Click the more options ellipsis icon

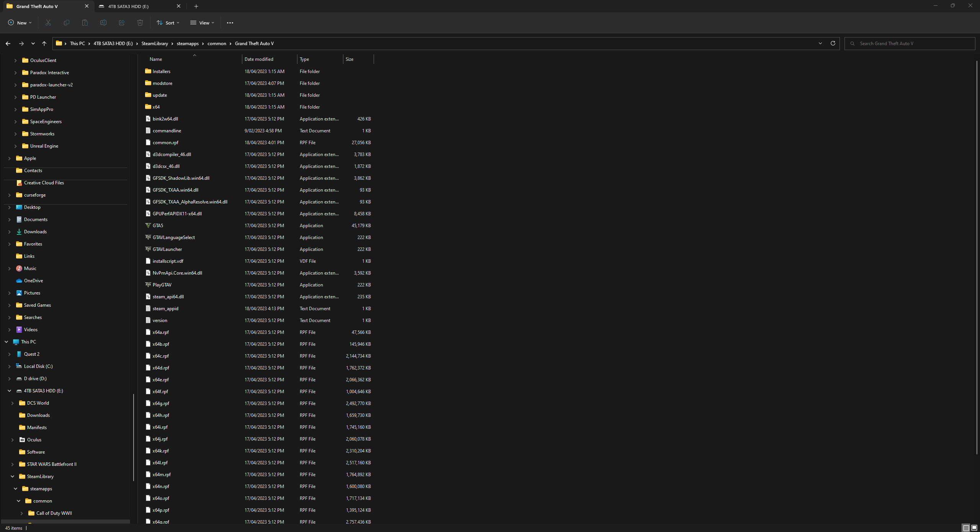pyautogui.click(x=229, y=22)
